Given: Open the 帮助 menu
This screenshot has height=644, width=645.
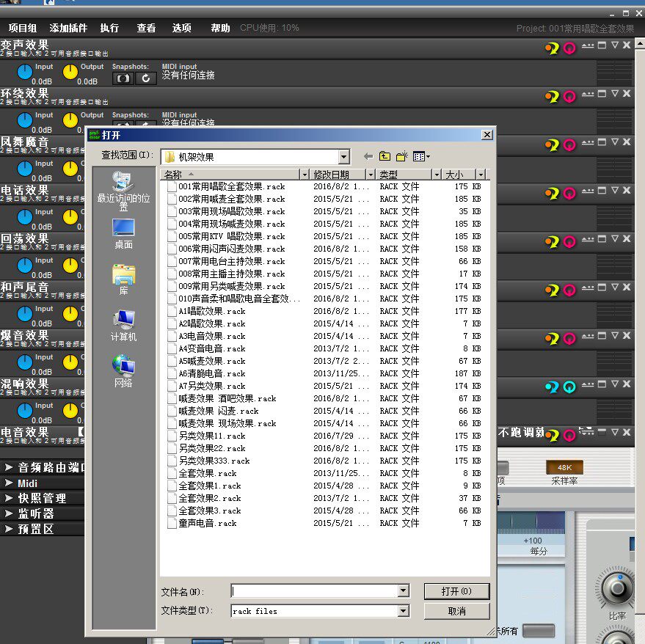Looking at the screenshot, I should pos(220,28).
